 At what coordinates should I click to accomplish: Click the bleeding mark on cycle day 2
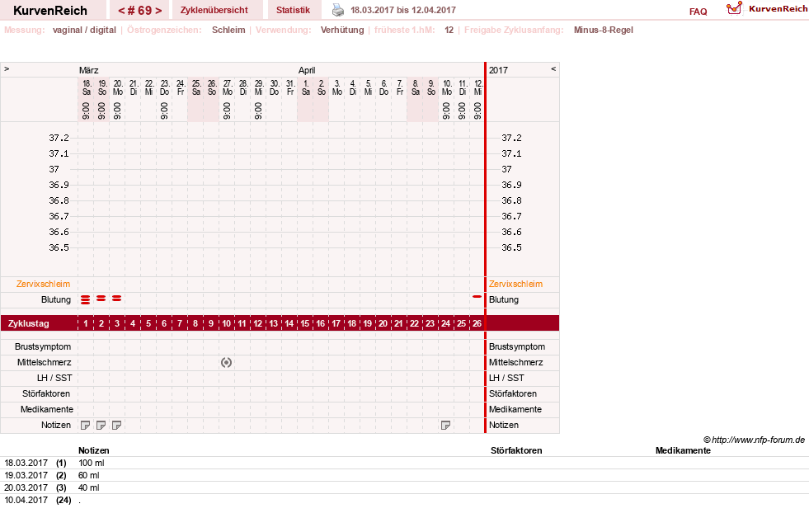point(101,299)
